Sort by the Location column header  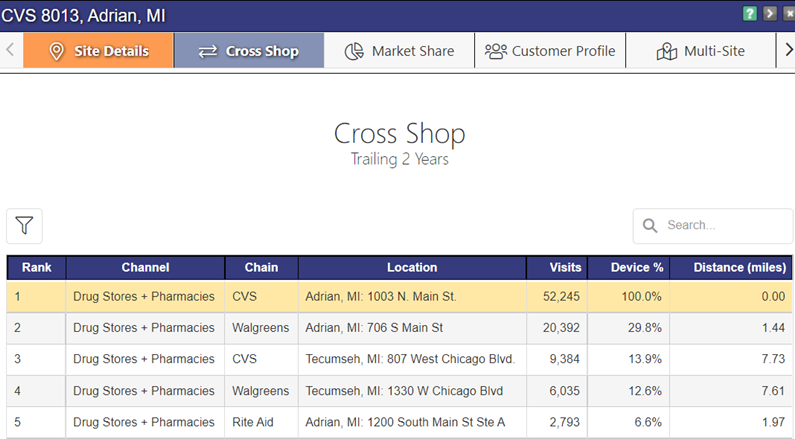pyautogui.click(x=412, y=268)
